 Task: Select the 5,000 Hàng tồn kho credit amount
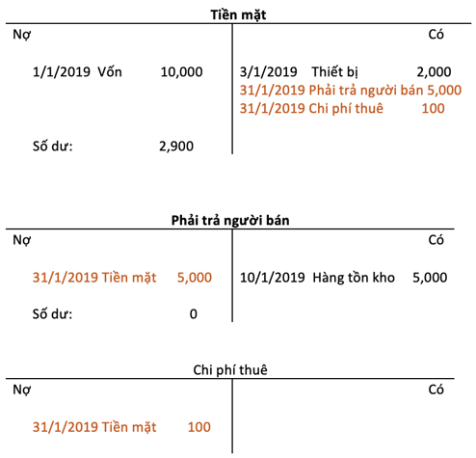pyautogui.click(x=430, y=278)
